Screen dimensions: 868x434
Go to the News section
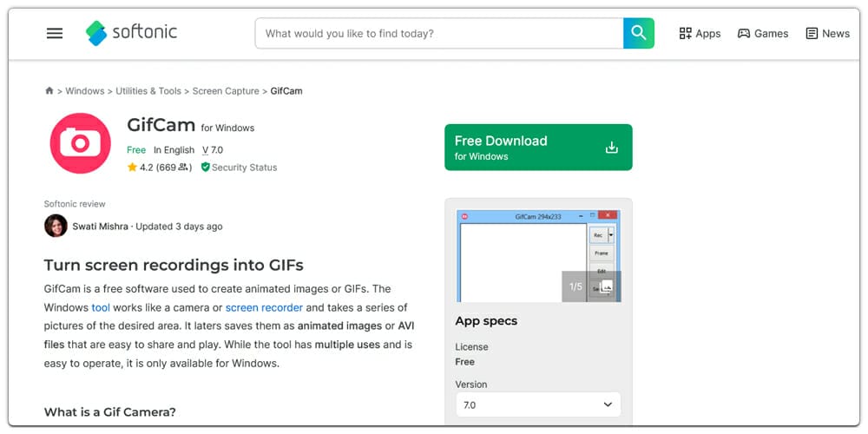click(x=827, y=34)
